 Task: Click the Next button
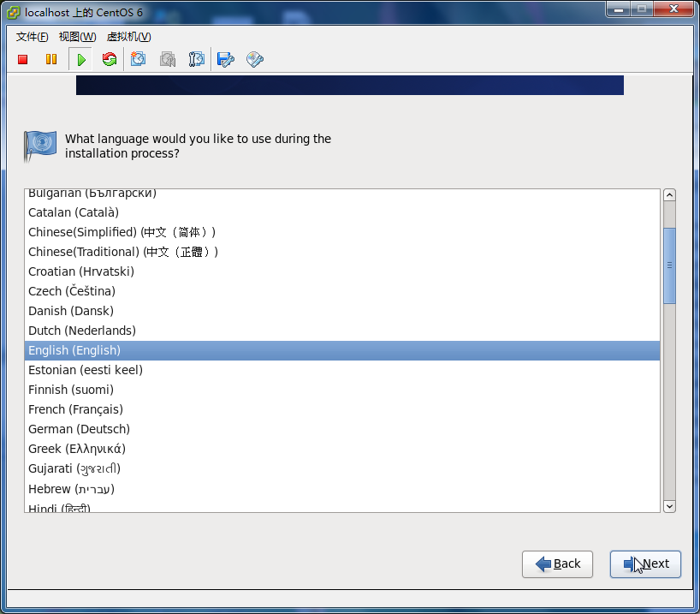click(x=645, y=563)
